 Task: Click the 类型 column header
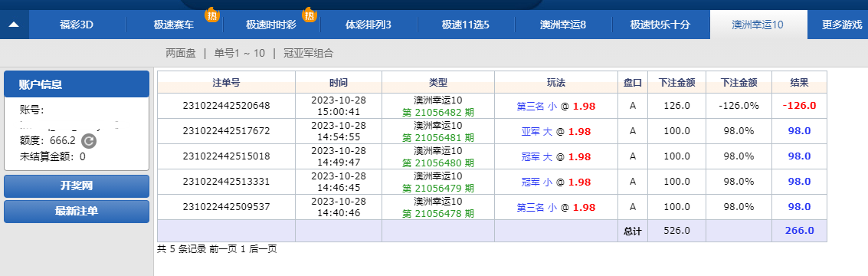(438, 83)
